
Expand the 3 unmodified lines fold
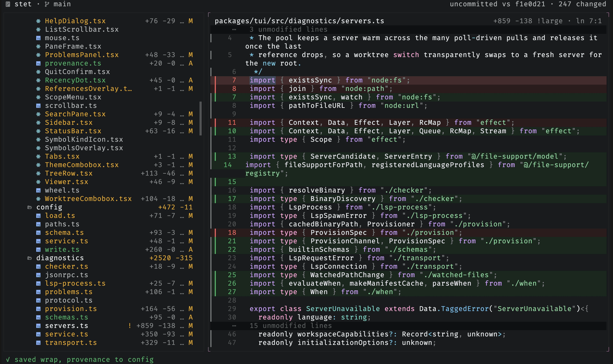pyautogui.click(x=408, y=30)
